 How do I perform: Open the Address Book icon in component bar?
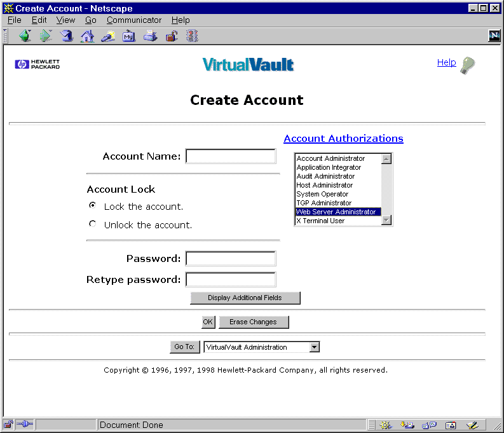pyautogui.click(x=451, y=425)
